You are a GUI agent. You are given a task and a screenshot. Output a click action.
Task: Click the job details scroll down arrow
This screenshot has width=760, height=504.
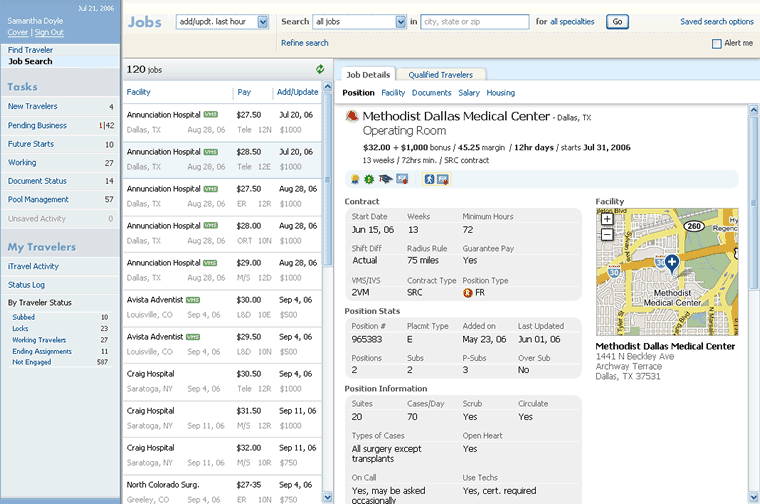pyautogui.click(x=753, y=497)
